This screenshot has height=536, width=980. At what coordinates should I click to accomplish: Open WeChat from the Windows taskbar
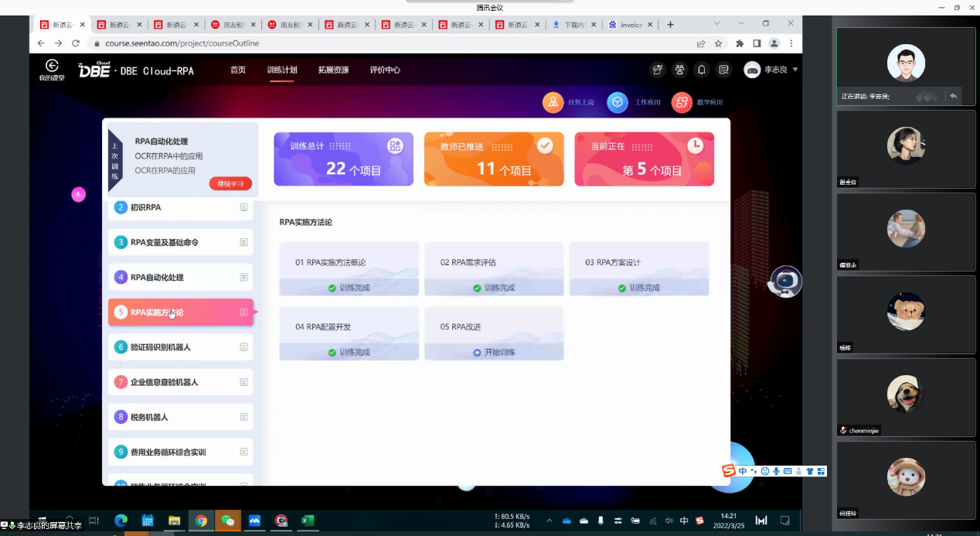[x=228, y=521]
